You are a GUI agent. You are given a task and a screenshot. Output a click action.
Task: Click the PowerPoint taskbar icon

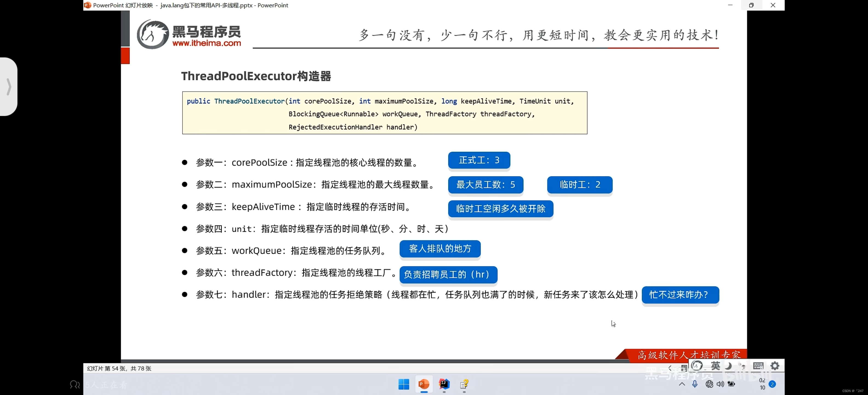424,384
